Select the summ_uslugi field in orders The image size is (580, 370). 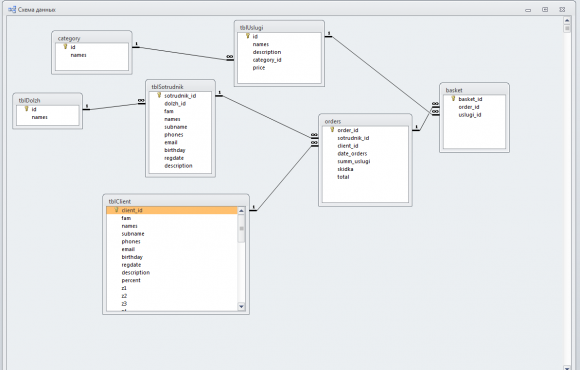353,161
